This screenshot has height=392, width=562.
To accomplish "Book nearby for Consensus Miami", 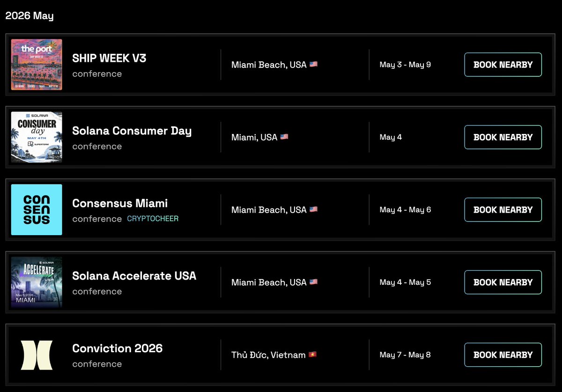I will click(x=503, y=210).
